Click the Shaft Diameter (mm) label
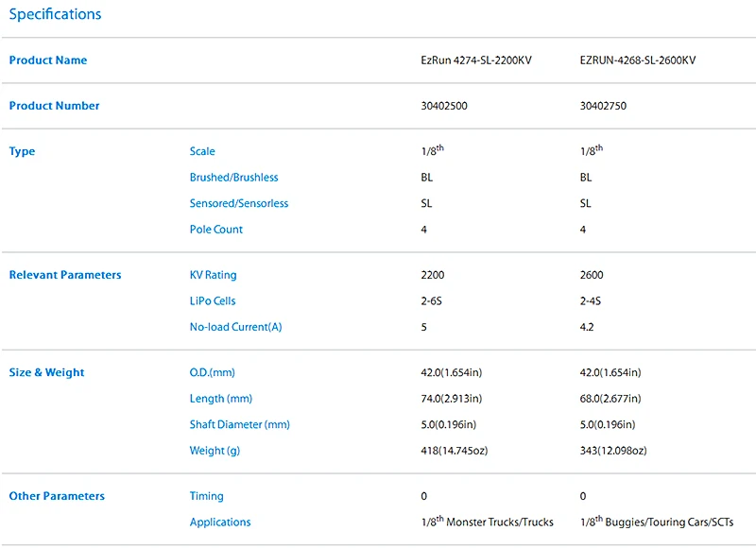This screenshot has height=548, width=756. tap(240, 424)
